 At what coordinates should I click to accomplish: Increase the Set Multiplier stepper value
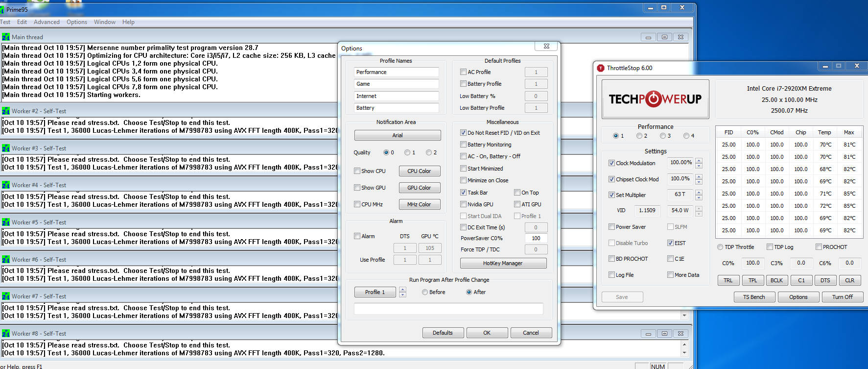point(699,192)
